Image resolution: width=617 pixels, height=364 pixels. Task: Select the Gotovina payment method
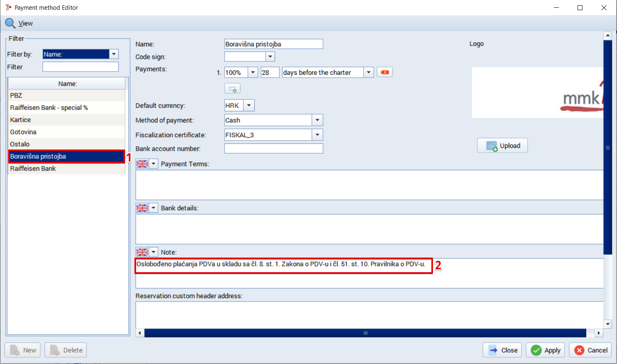(x=66, y=132)
